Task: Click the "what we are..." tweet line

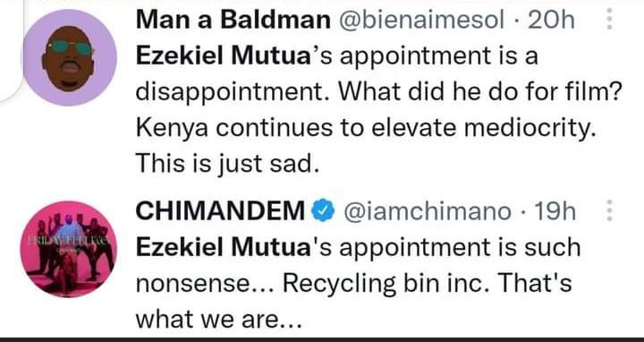Action: [218, 319]
